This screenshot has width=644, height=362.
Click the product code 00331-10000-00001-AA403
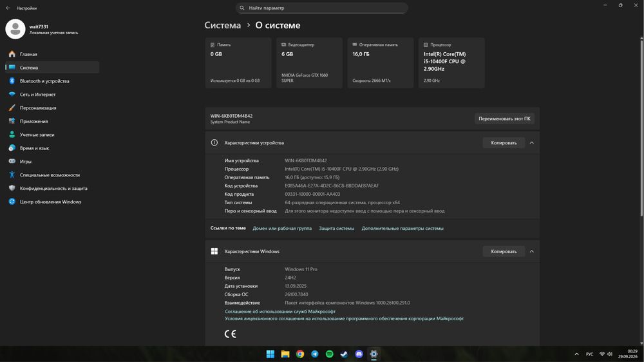click(312, 194)
